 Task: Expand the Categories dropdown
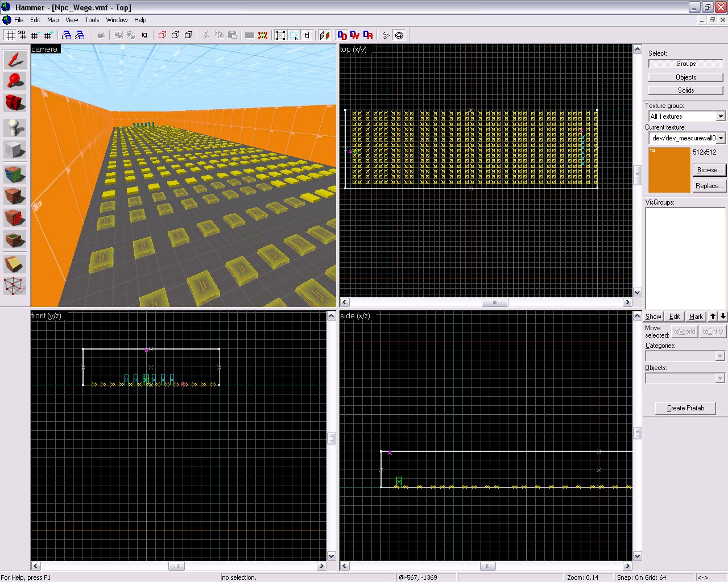[720, 356]
